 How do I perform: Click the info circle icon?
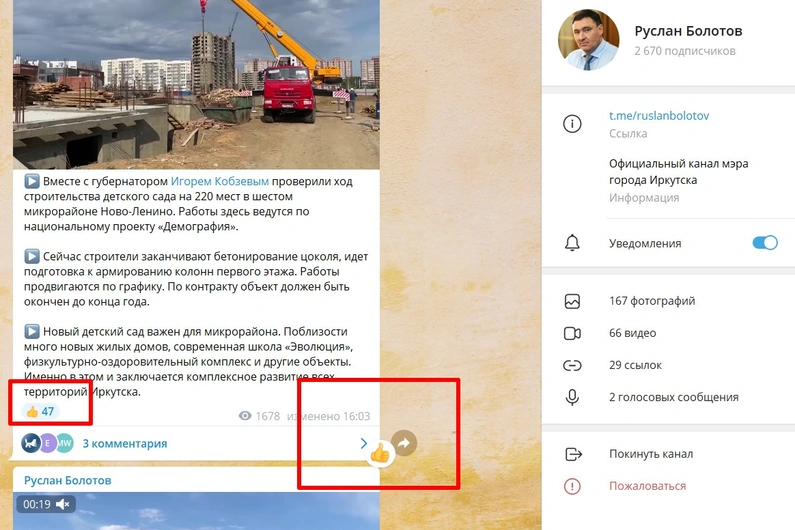[572, 124]
